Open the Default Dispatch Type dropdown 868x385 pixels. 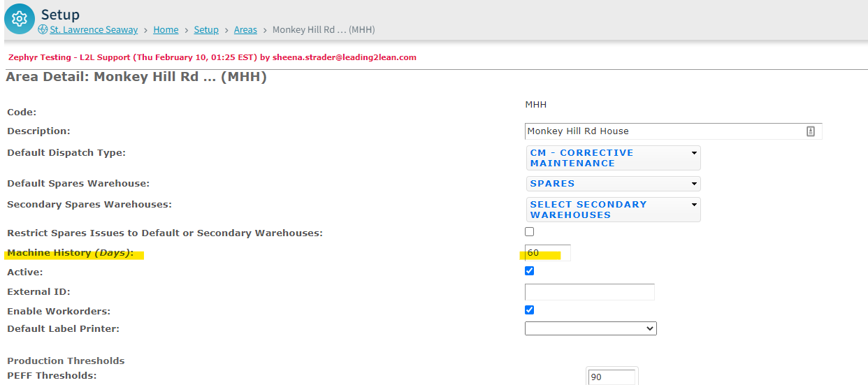point(613,158)
